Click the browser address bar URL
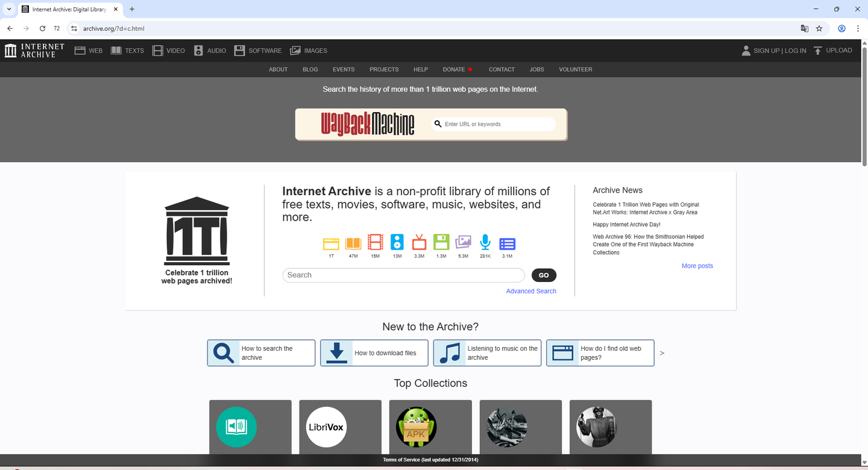The width and height of the screenshot is (868, 470). 114,28
